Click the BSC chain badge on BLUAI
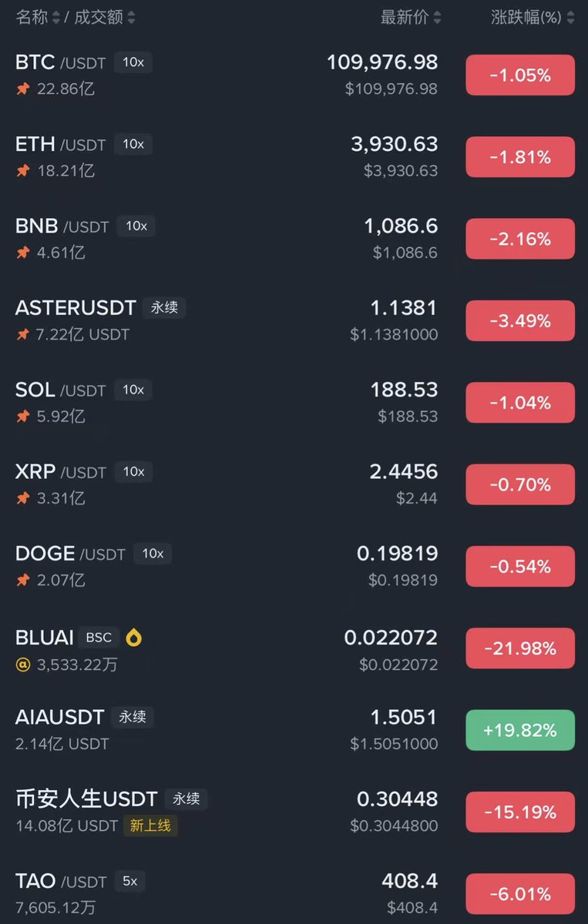Image resolution: width=588 pixels, height=924 pixels. [98, 638]
